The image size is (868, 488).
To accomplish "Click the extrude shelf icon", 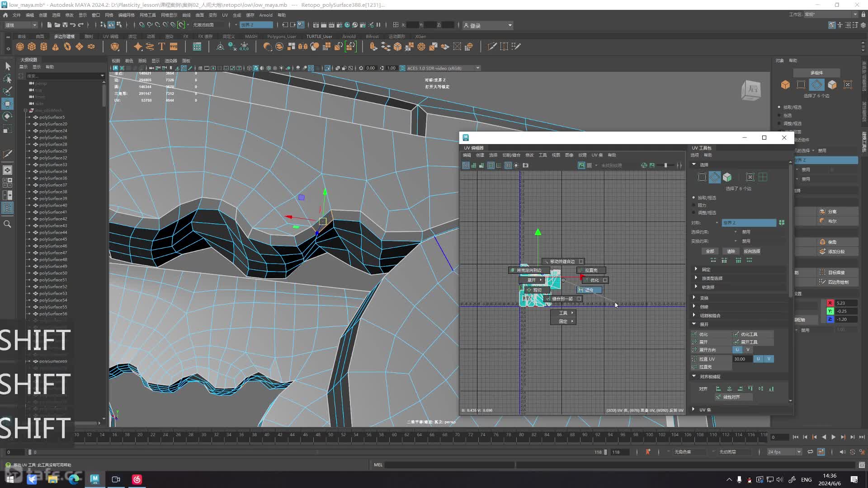I will tap(373, 47).
